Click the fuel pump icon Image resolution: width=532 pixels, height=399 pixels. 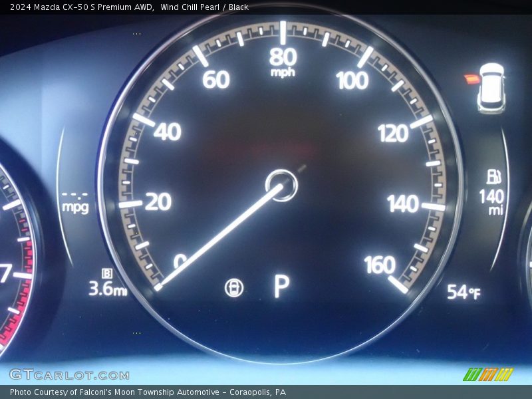(493, 177)
